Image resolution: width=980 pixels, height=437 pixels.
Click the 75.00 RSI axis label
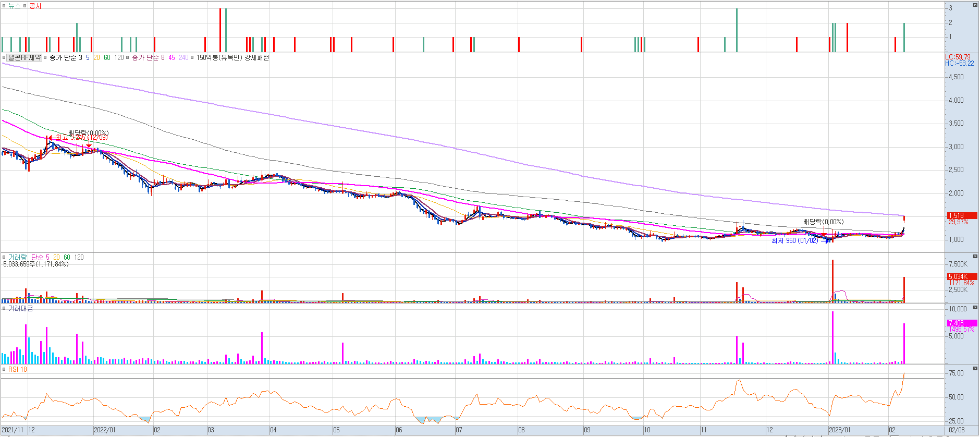click(956, 373)
